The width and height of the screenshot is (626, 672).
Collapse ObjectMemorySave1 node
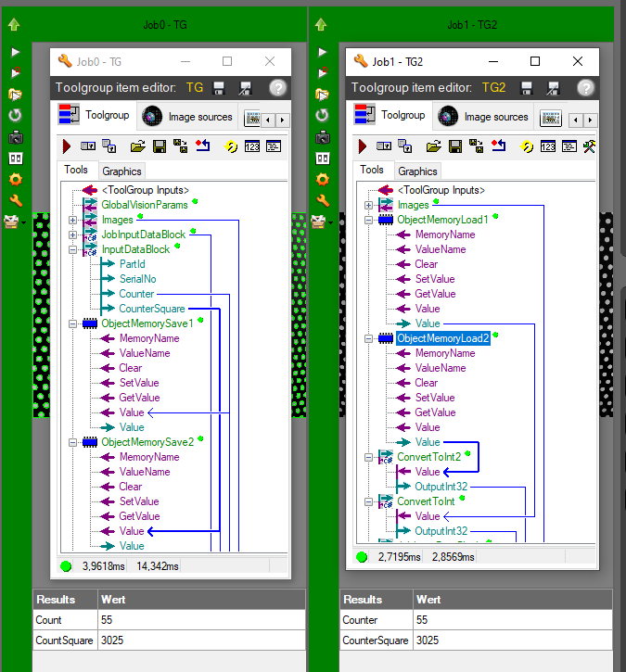pos(73,323)
